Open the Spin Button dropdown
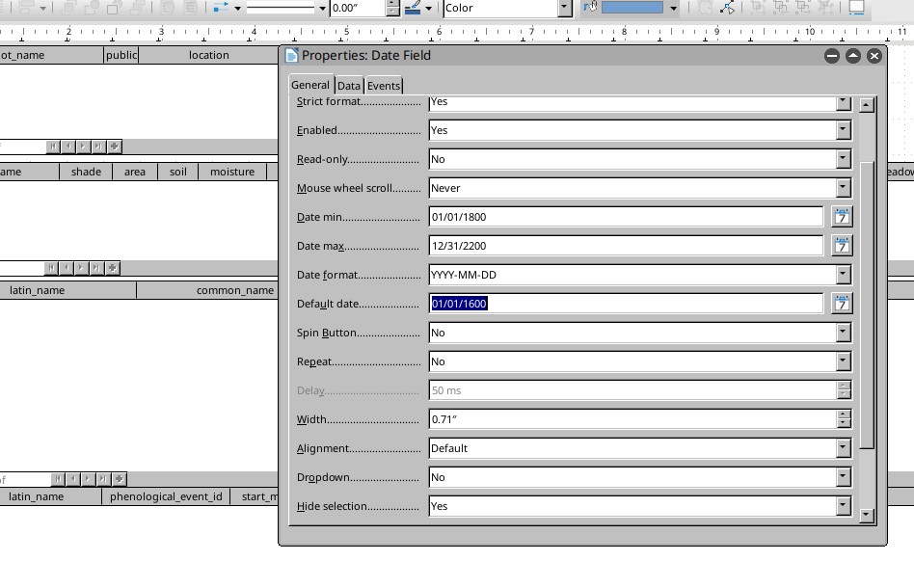The width and height of the screenshot is (914, 588). tap(843, 333)
